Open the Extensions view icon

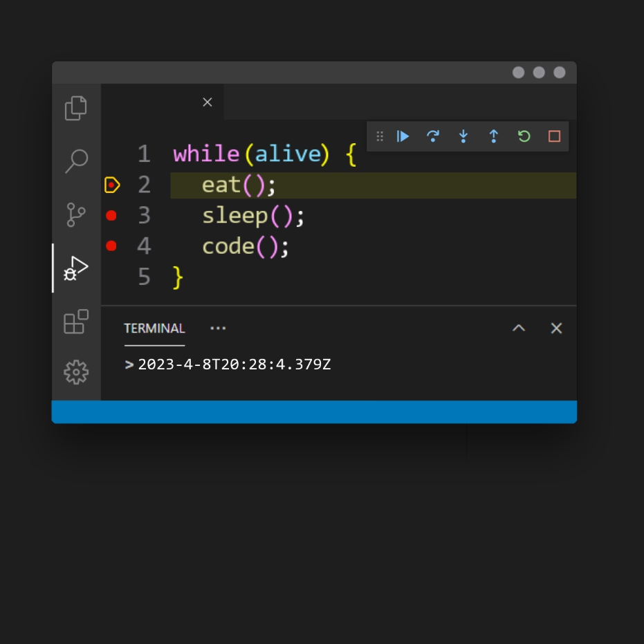coord(76,322)
